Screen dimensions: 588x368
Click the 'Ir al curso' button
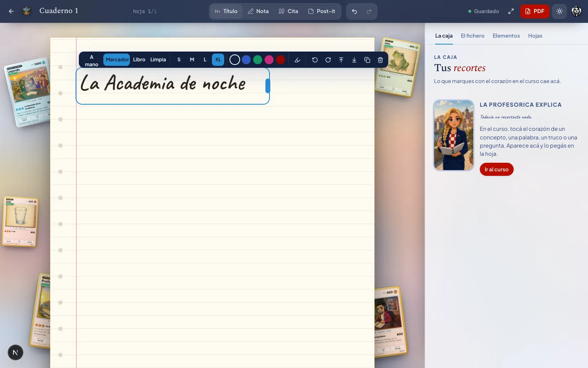pos(497,169)
